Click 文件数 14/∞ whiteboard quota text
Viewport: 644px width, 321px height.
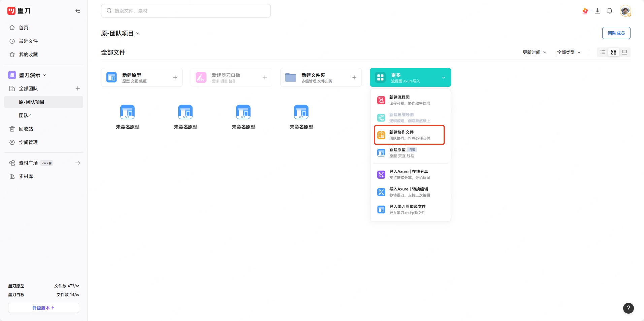click(68, 295)
